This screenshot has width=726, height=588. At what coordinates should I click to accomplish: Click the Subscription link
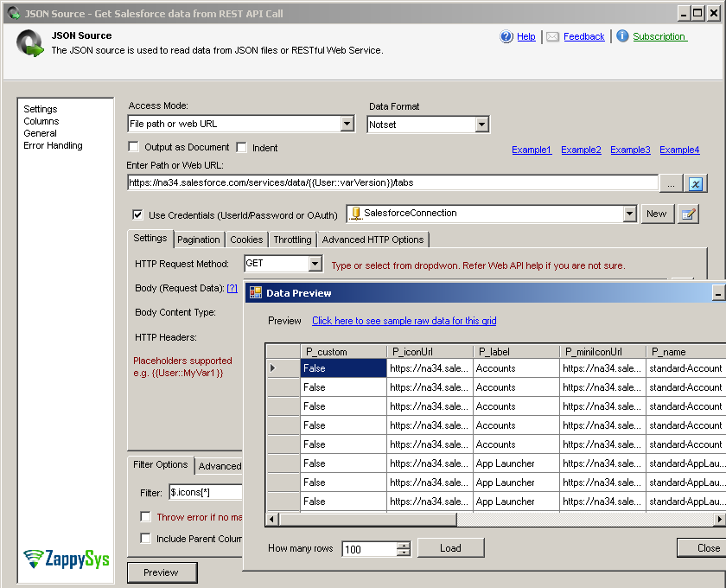click(x=659, y=36)
